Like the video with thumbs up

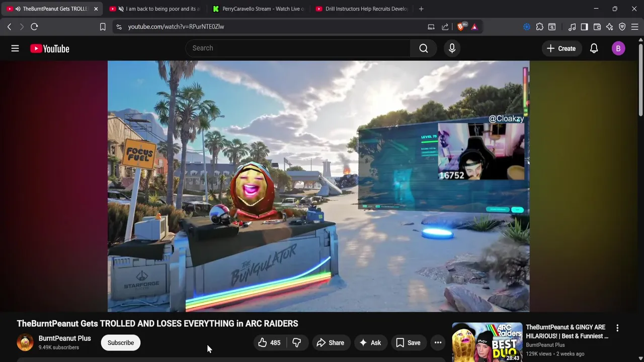pyautogui.click(x=269, y=343)
